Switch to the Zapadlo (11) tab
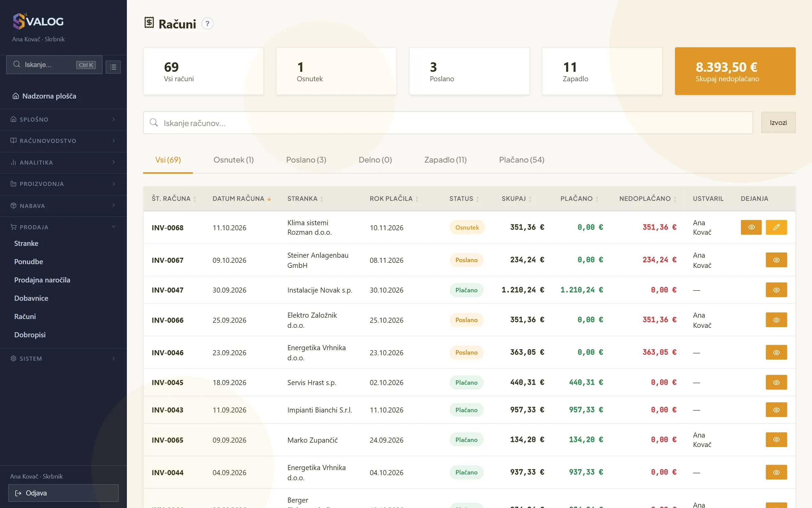 445,160
